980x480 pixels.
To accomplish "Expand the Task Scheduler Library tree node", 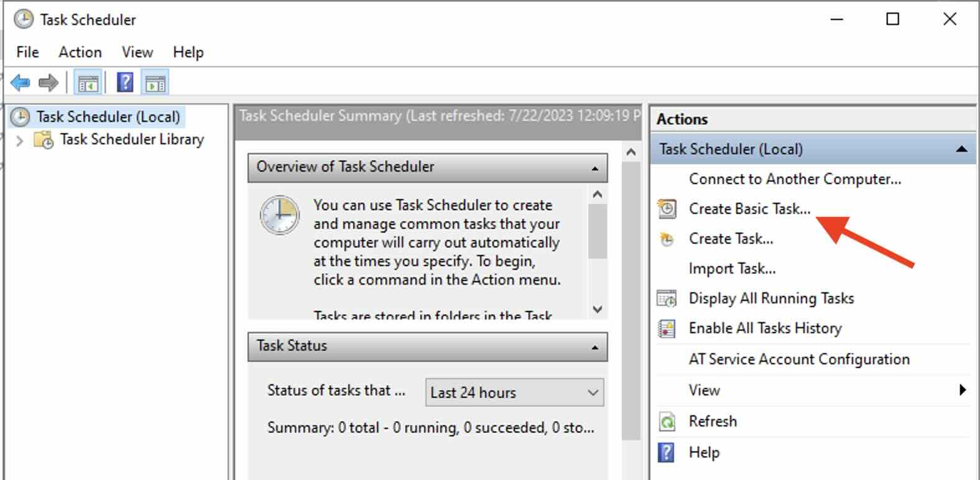I will (x=19, y=139).
